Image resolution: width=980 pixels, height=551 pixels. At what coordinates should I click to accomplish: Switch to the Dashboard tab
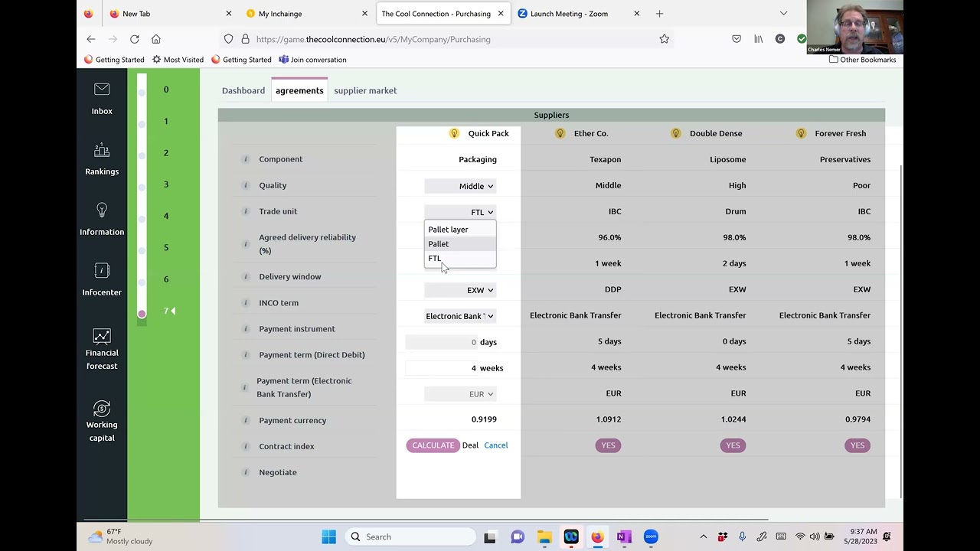pyautogui.click(x=243, y=90)
